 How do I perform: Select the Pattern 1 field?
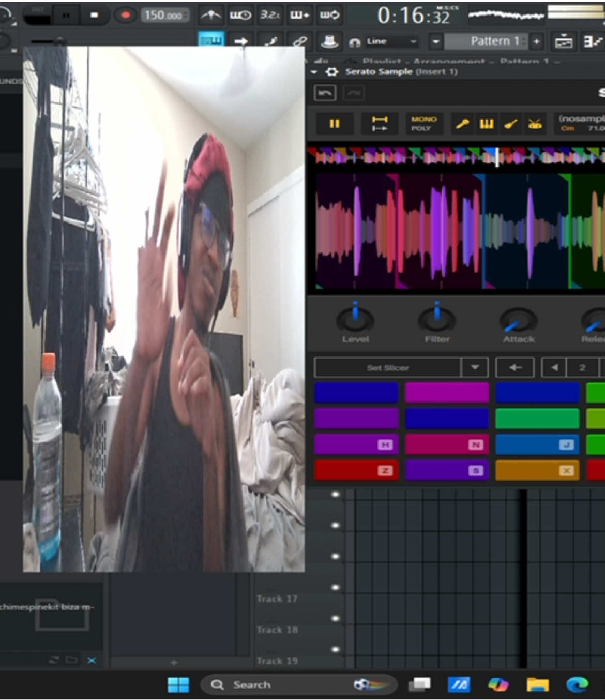tap(486, 41)
